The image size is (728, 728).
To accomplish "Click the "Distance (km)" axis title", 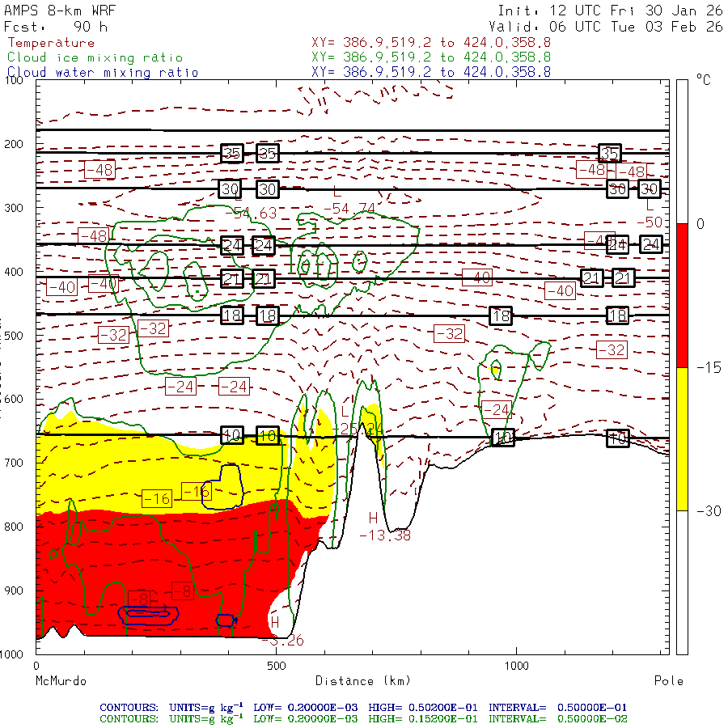I will (x=363, y=681).
